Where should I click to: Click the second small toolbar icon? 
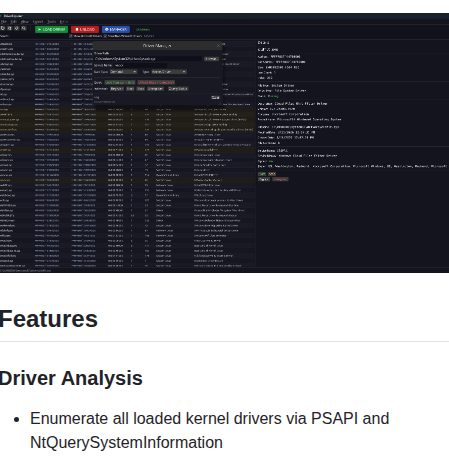pyautogui.click(x=10, y=29)
